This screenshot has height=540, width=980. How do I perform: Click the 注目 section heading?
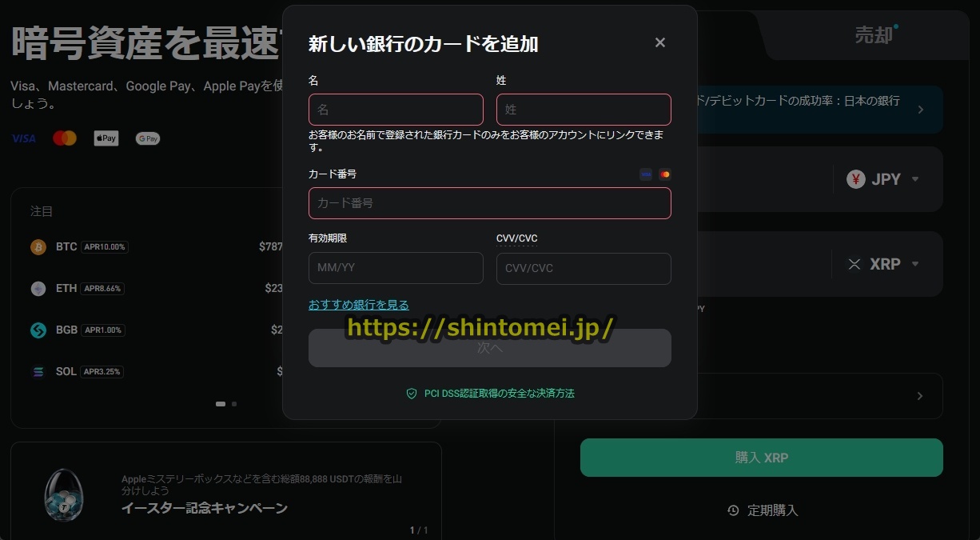pos(42,211)
